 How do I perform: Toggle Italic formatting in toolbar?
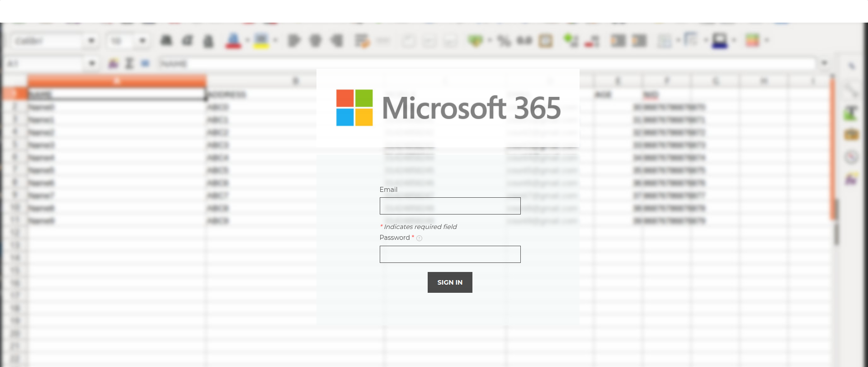pos(187,41)
